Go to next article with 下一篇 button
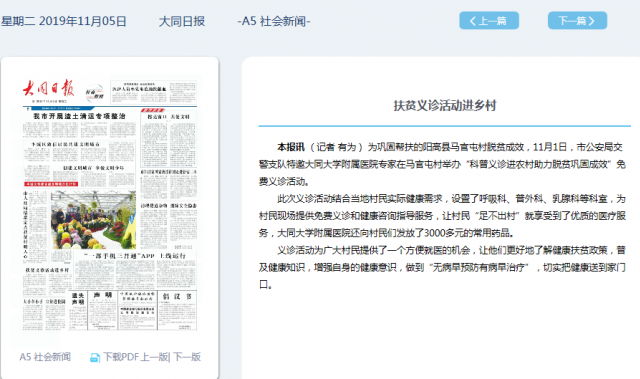 577,20
